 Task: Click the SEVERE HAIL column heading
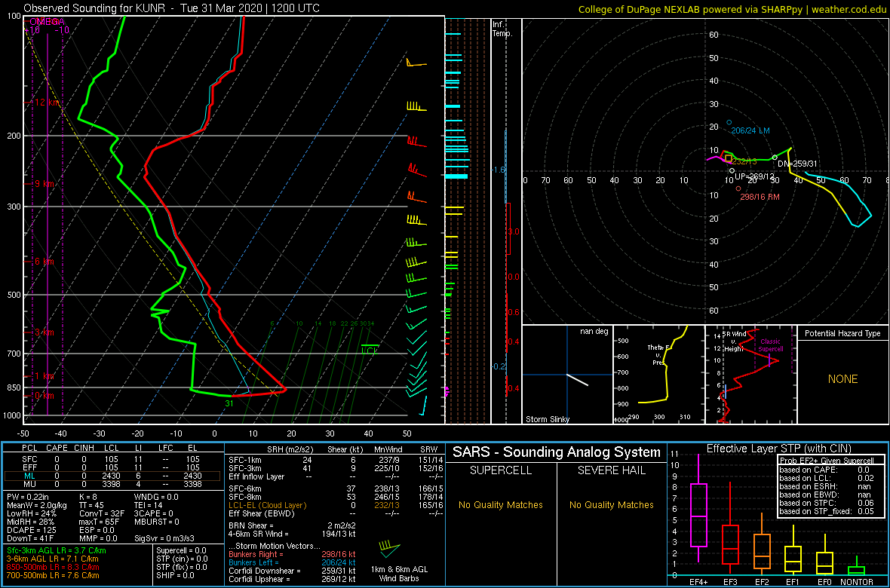click(612, 470)
